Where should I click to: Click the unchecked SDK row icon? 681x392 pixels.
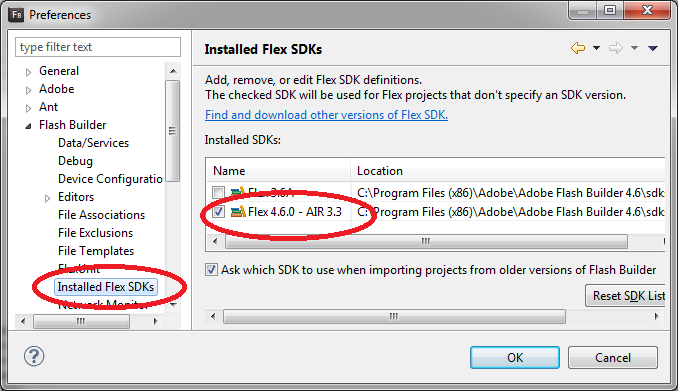click(238, 192)
